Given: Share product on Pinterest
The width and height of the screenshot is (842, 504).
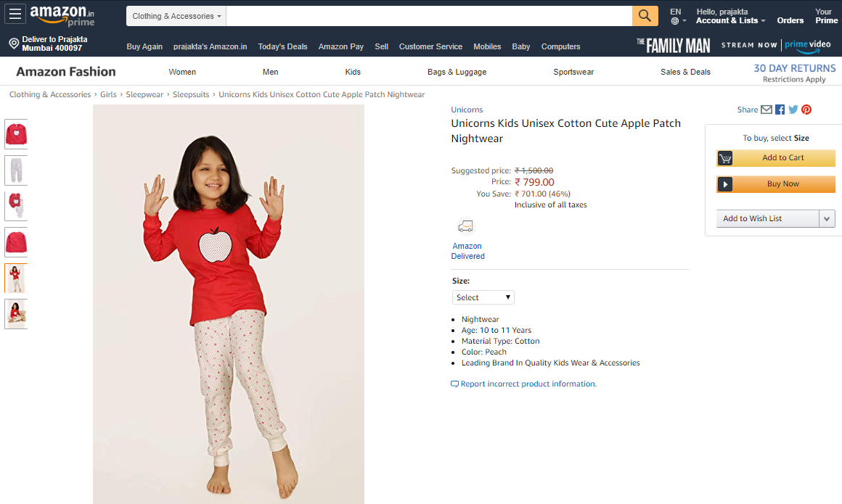Looking at the screenshot, I should click(806, 110).
